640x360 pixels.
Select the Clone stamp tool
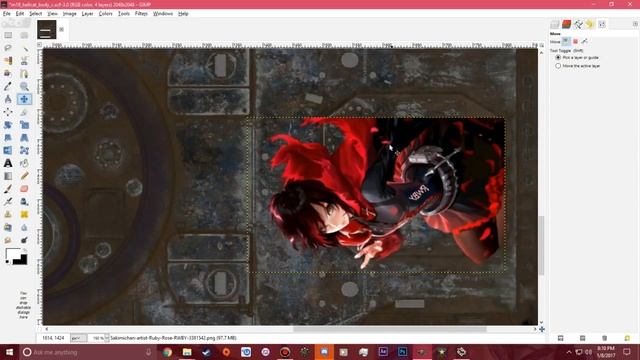[x=8, y=214]
